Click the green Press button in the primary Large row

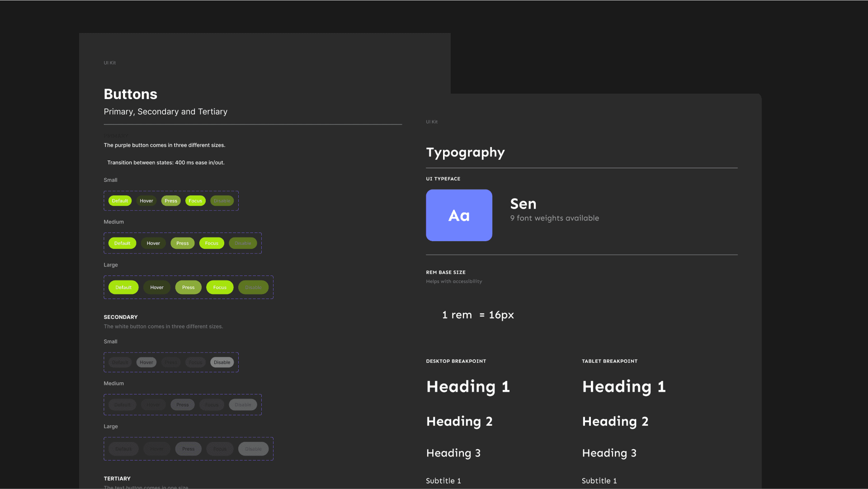point(189,288)
